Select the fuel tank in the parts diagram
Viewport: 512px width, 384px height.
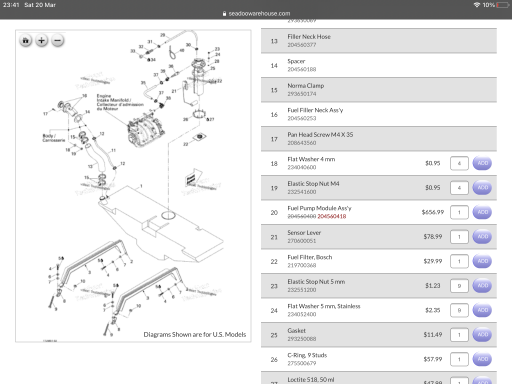pyautogui.click(x=160, y=223)
